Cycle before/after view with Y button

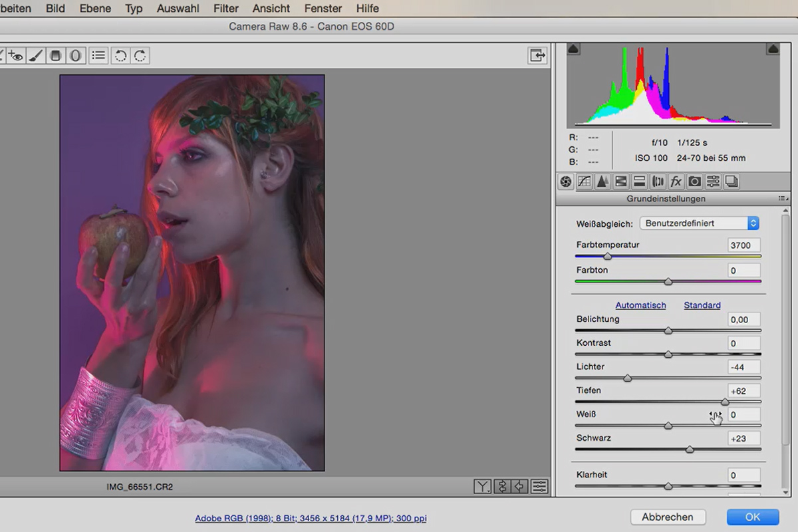[483, 487]
